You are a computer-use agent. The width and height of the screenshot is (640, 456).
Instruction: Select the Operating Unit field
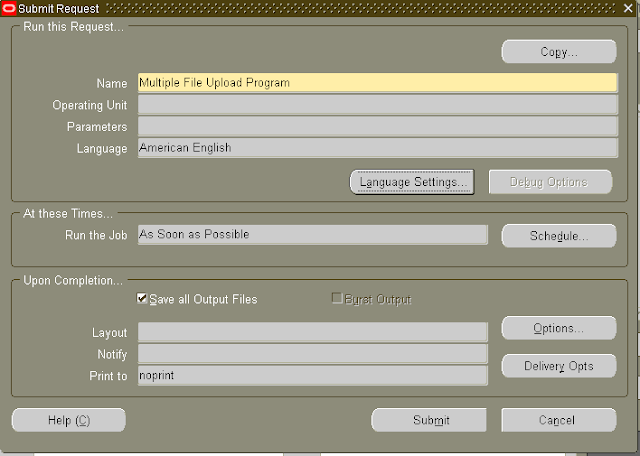(x=378, y=105)
